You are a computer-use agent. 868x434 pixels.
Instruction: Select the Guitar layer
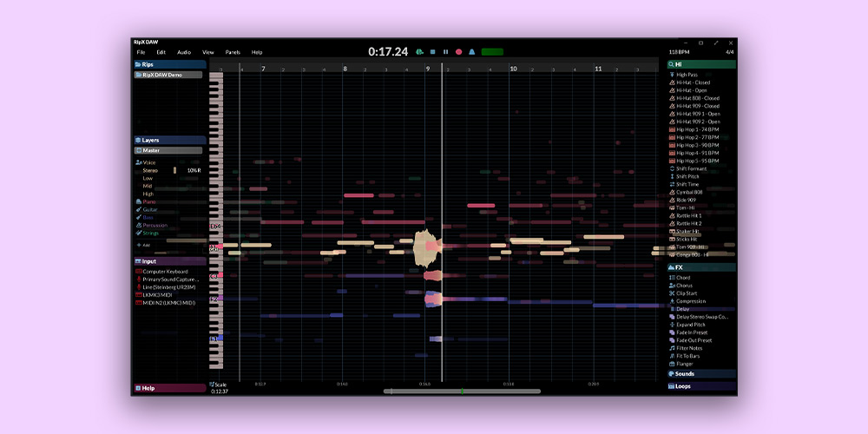(149, 209)
